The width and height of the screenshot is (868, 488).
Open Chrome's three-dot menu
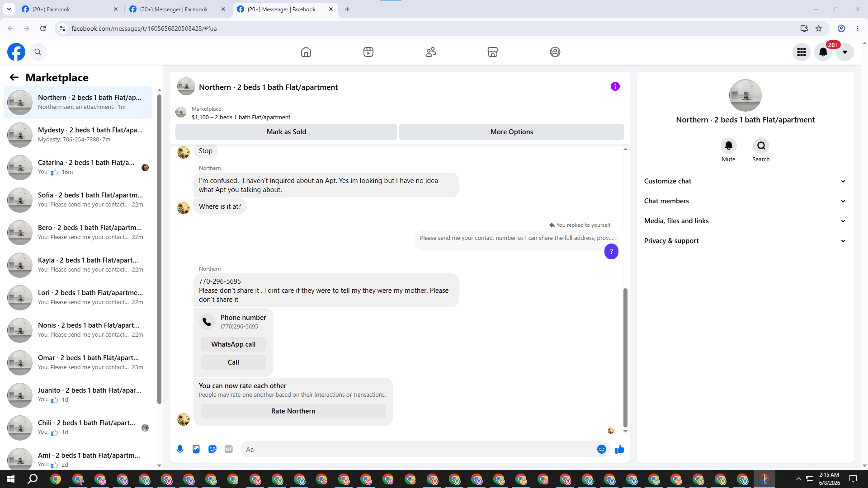858,28
